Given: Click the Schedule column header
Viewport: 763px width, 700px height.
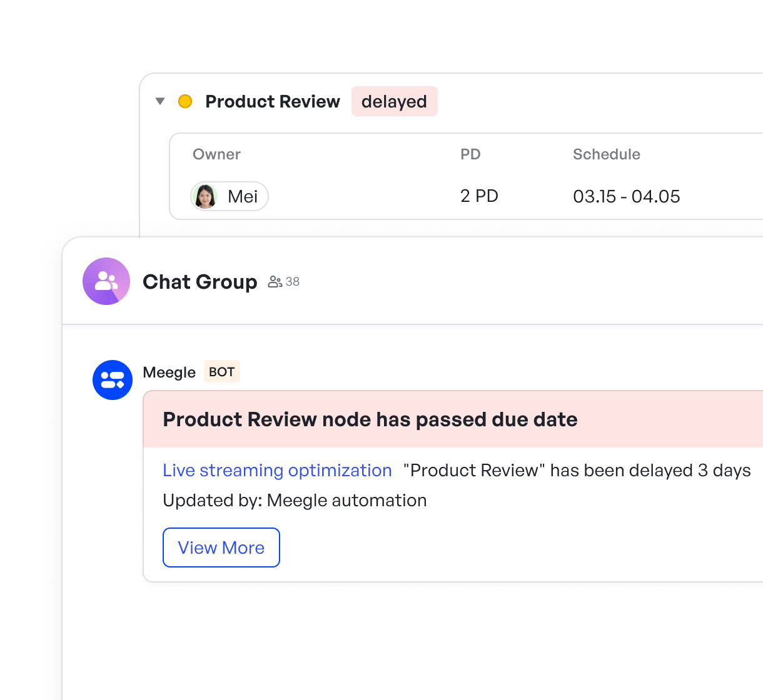Looking at the screenshot, I should coord(606,154).
